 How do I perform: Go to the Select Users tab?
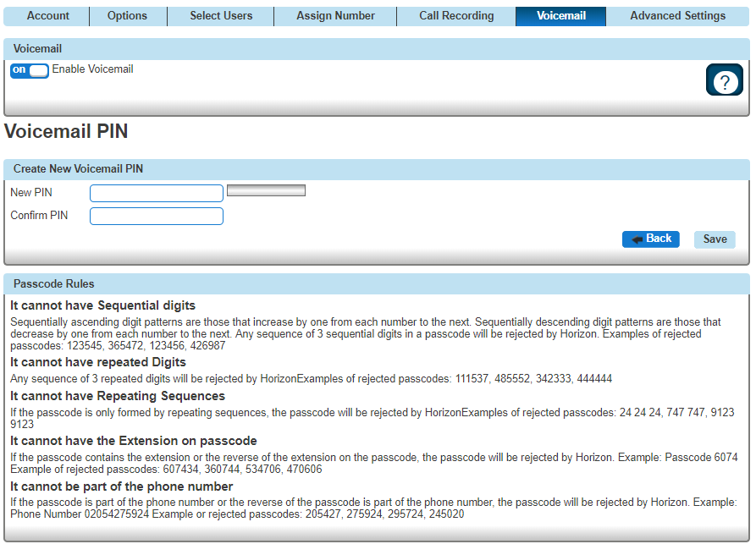tap(221, 16)
